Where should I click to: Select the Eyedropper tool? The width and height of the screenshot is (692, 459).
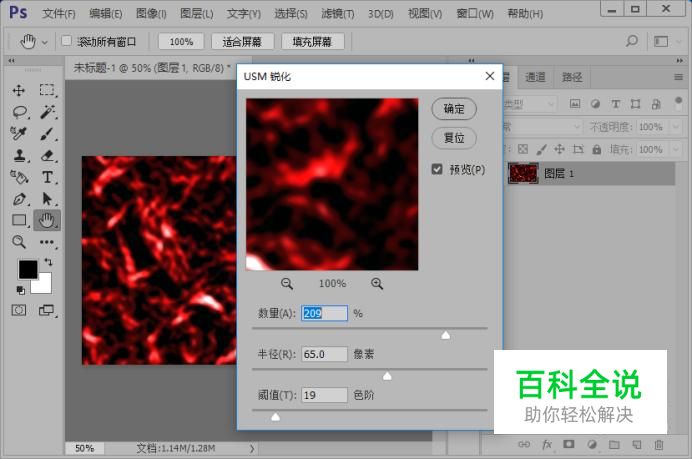[x=19, y=133]
